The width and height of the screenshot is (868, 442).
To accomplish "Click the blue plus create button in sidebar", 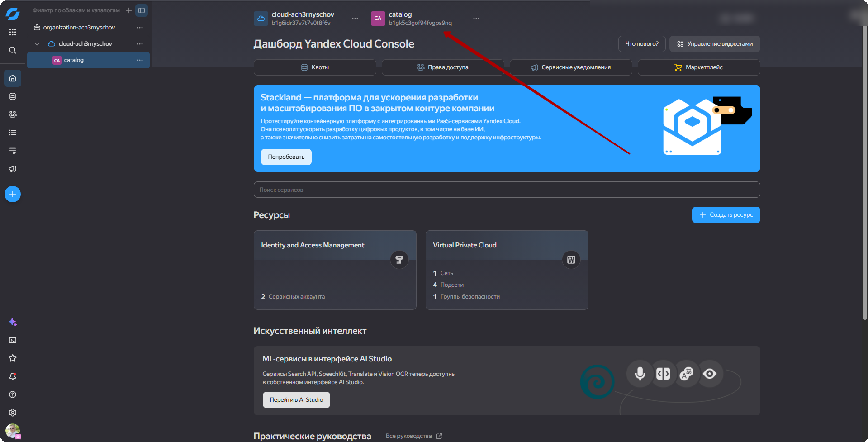I will click(x=13, y=194).
